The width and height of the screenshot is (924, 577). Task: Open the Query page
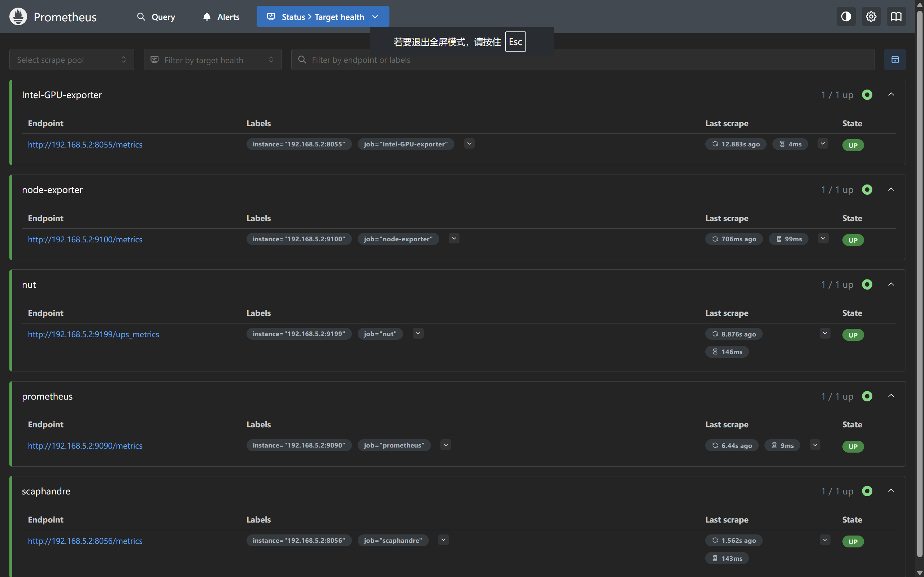(156, 17)
